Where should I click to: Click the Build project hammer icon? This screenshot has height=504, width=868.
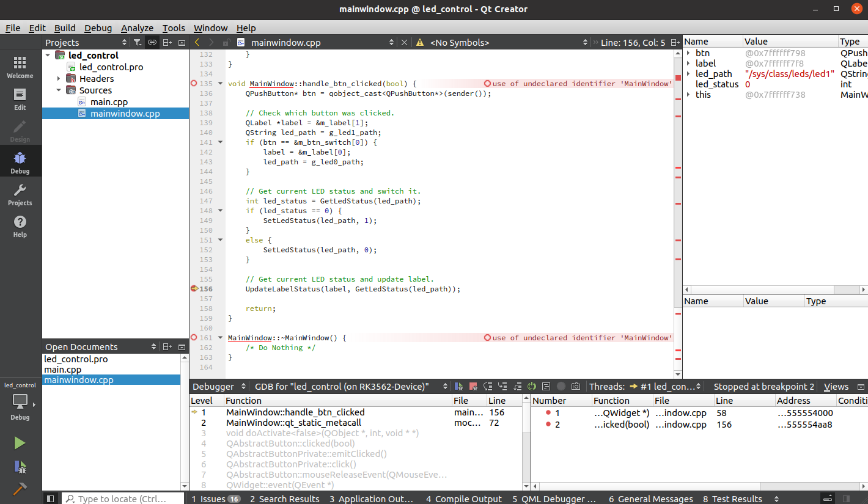pos(20,489)
